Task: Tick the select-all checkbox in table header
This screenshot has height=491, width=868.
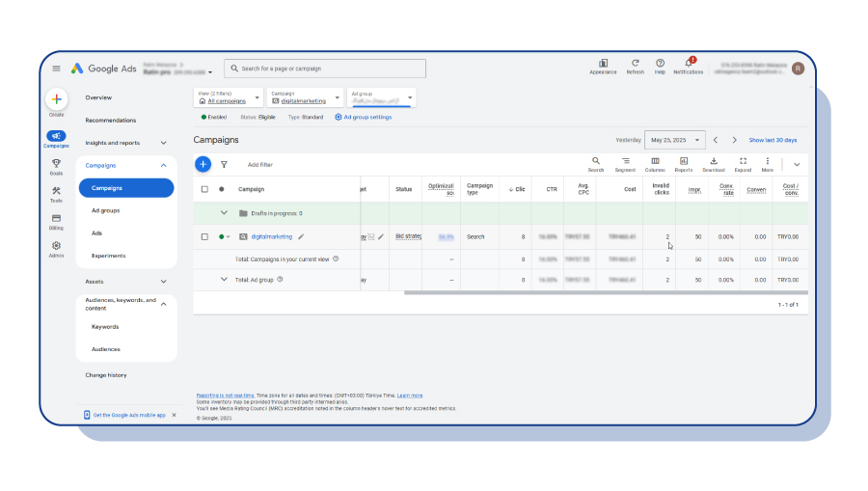Action: point(204,189)
